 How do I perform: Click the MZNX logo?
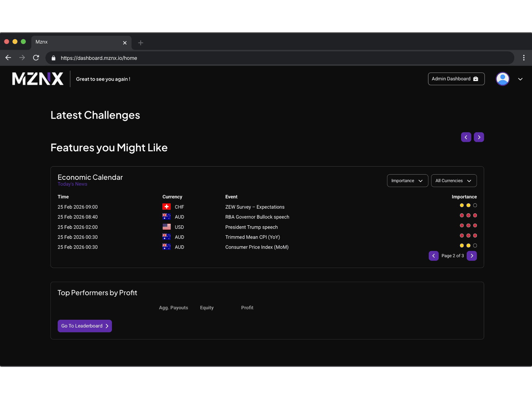pyautogui.click(x=38, y=79)
